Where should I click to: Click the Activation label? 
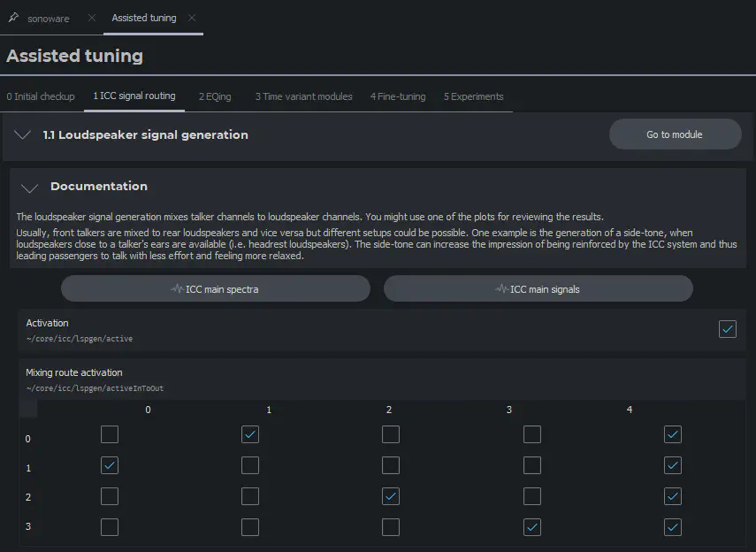pyautogui.click(x=47, y=323)
